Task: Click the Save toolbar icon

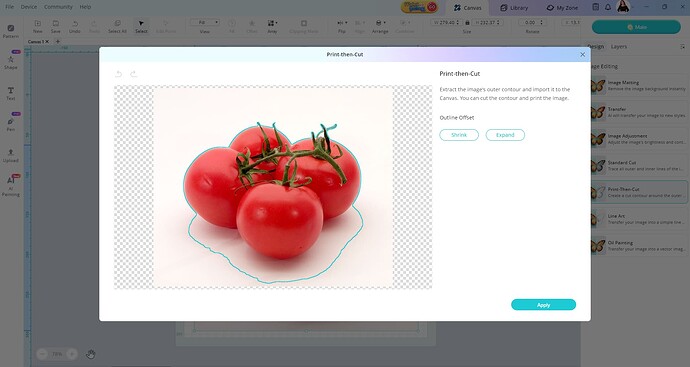Action: [x=55, y=26]
